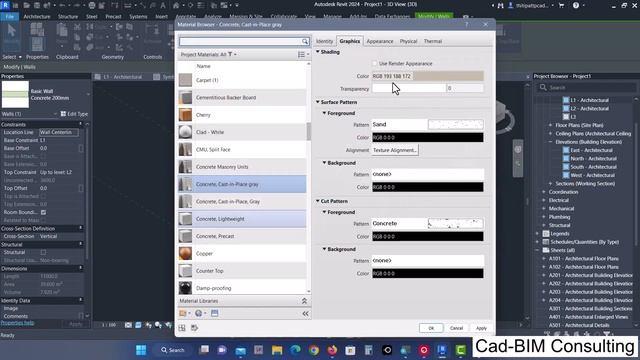Viewport: 640px width, 360px height.
Task: Click the grid icon at Material Browser bottom-left
Action: [182, 328]
